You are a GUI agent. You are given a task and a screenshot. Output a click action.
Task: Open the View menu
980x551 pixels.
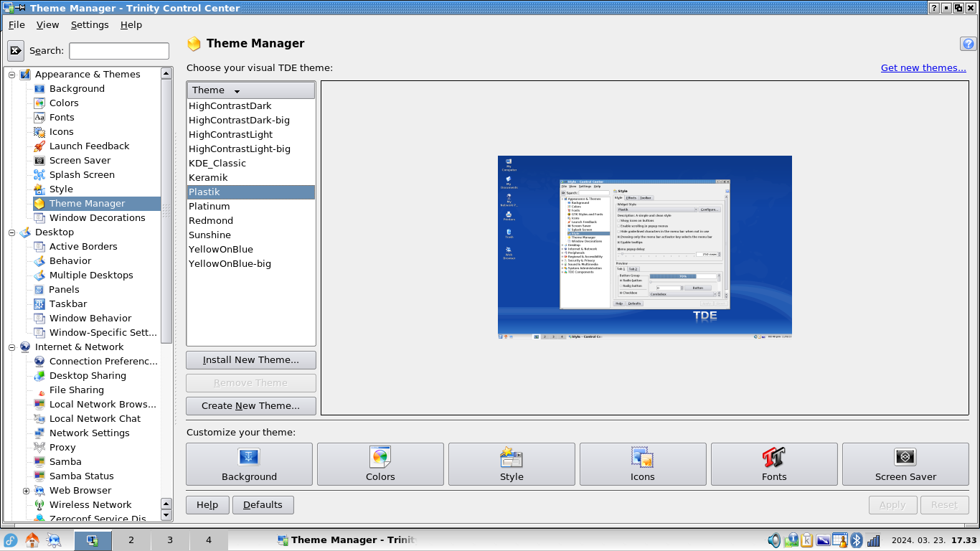47,24
